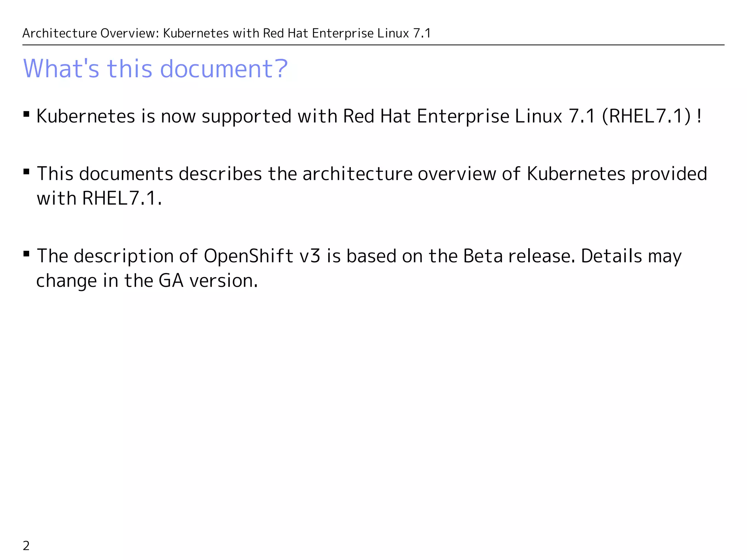
Task: Click "v3" in the third bullet
Action: [x=310, y=256]
